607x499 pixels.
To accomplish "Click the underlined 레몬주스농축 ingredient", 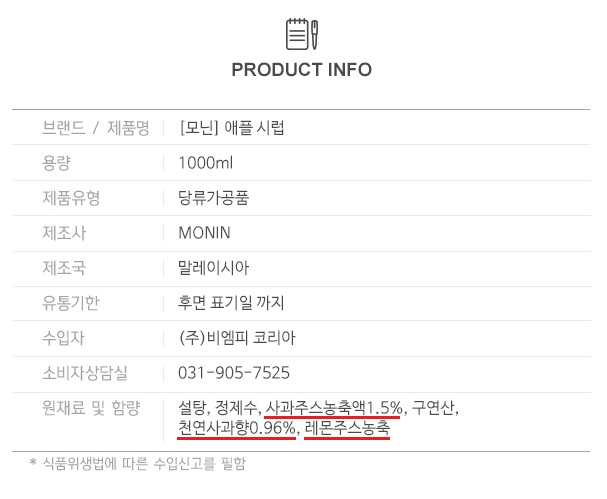I will coord(347,429).
